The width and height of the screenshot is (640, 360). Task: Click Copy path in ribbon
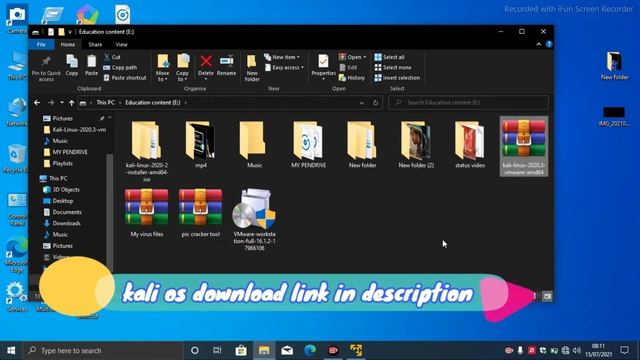point(120,67)
